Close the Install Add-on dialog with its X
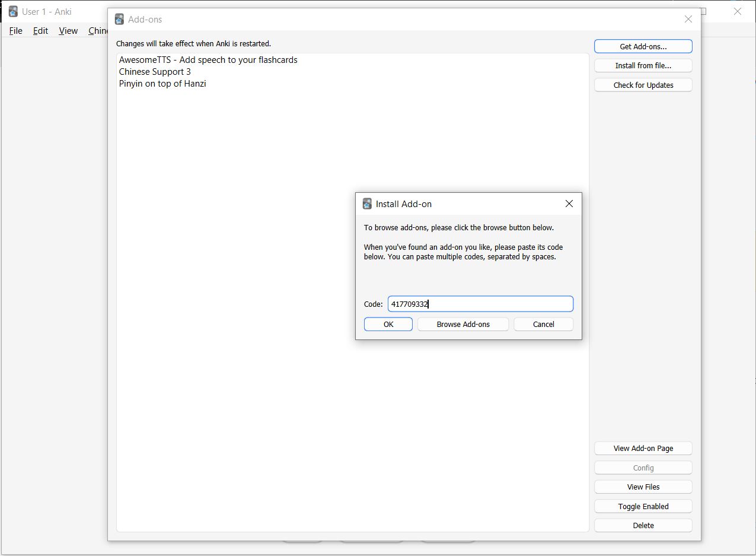756x556 pixels. pyautogui.click(x=569, y=204)
